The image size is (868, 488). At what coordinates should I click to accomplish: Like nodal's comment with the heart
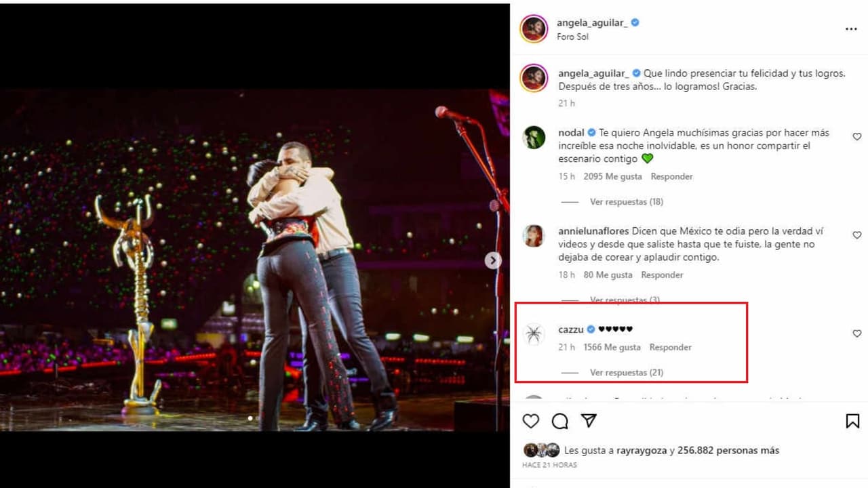pos(856,136)
